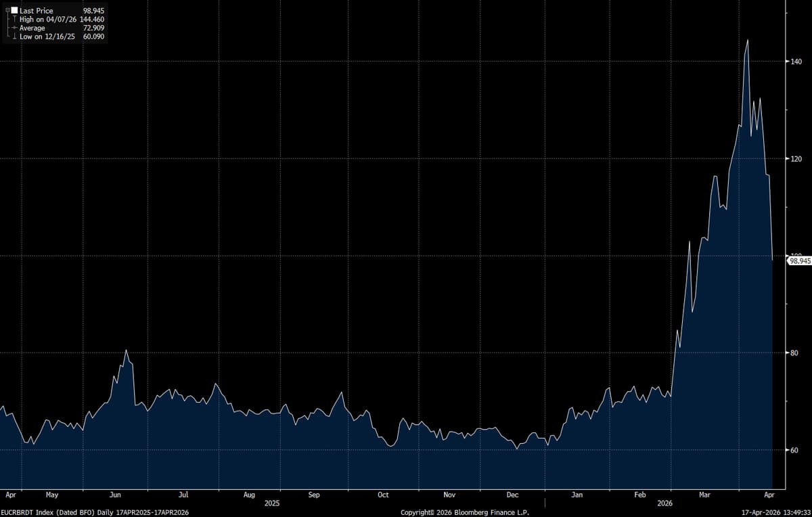Click the High marker icon in the legend
This screenshot has height=517, width=812.
click(15, 19)
